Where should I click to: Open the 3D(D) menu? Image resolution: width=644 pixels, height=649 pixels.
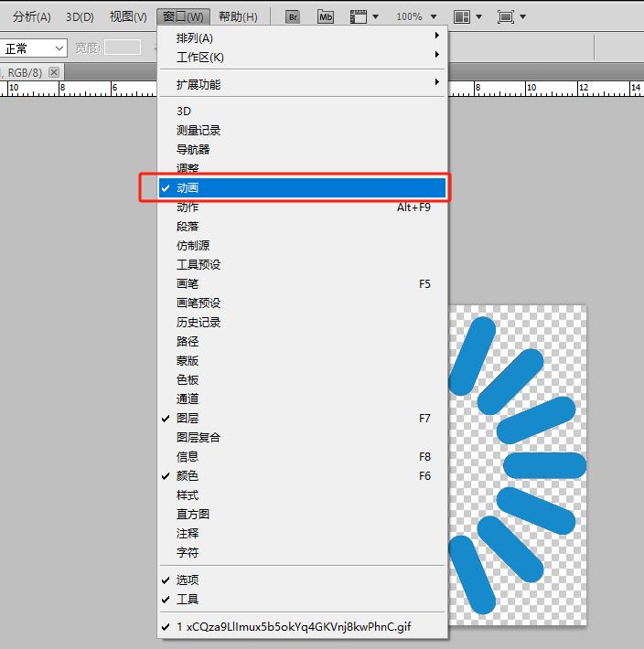(x=80, y=17)
